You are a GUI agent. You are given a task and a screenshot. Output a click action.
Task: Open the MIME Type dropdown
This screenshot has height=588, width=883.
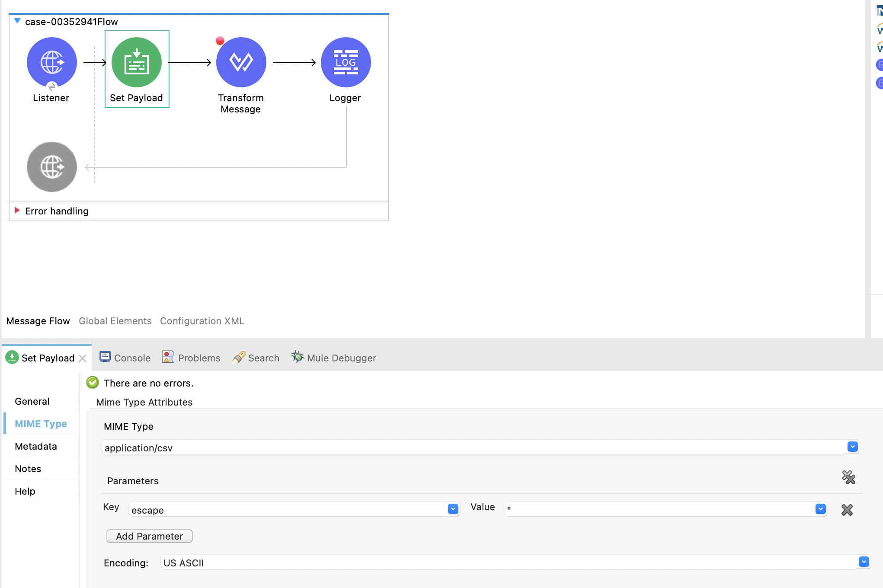[x=852, y=447]
